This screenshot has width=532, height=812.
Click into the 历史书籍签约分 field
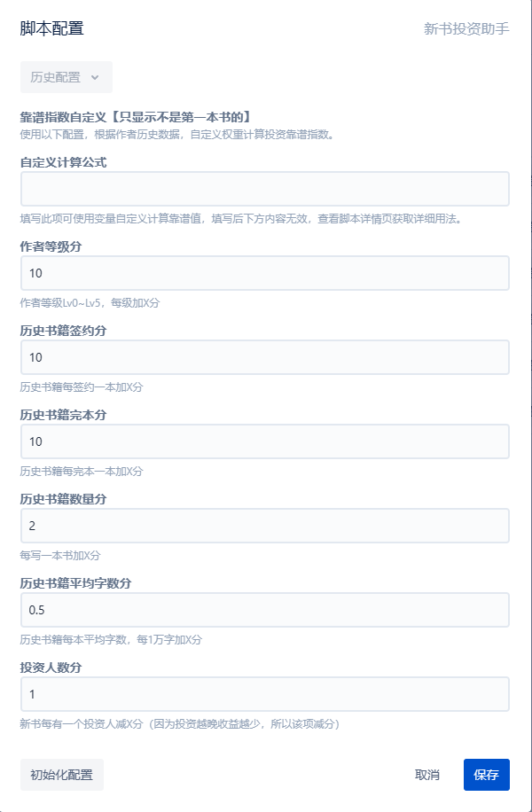click(x=264, y=357)
